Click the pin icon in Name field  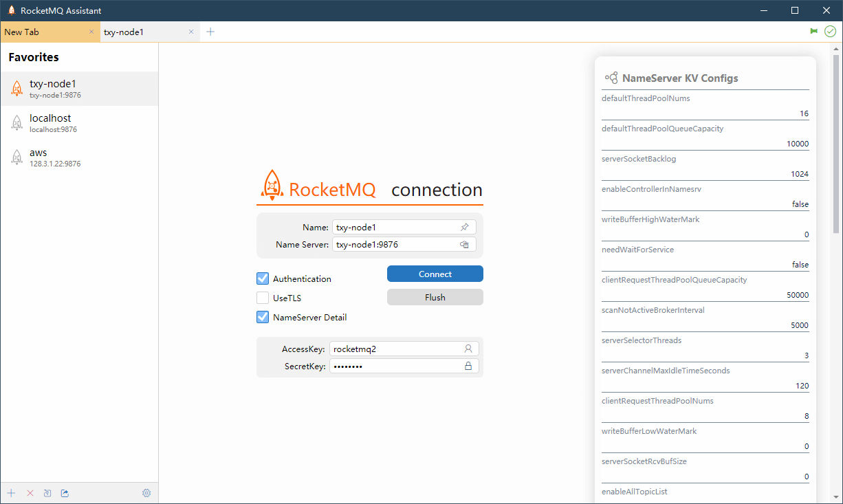[x=465, y=227]
